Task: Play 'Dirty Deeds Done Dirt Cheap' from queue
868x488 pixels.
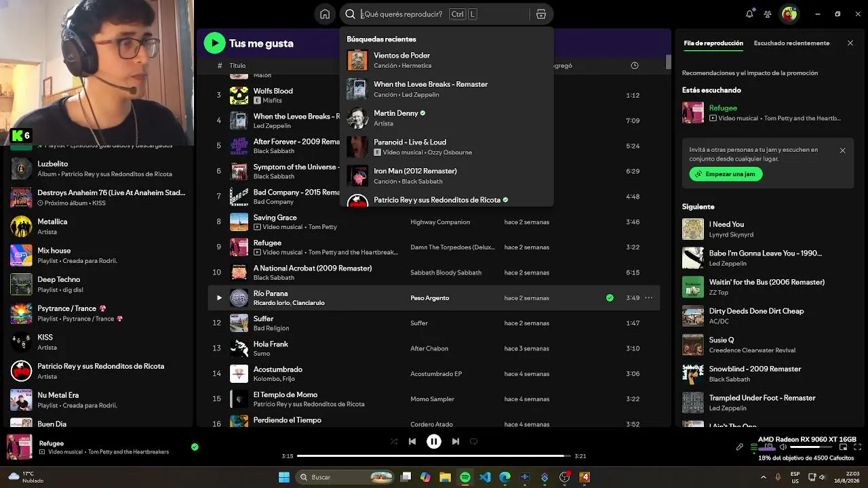Action: (x=693, y=316)
